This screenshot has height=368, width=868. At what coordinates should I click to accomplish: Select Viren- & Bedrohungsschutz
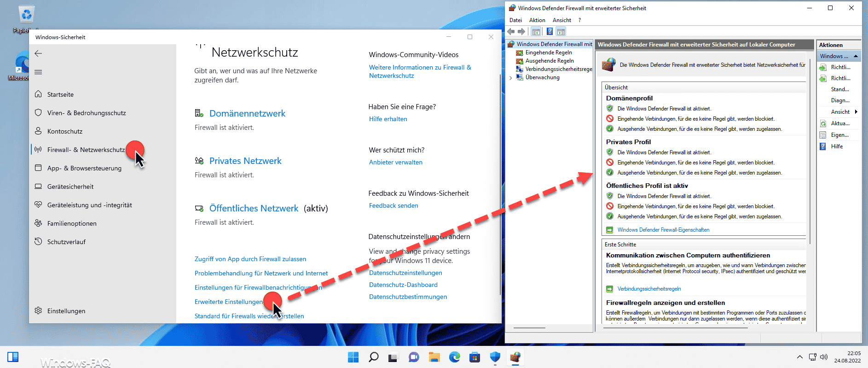click(x=87, y=113)
